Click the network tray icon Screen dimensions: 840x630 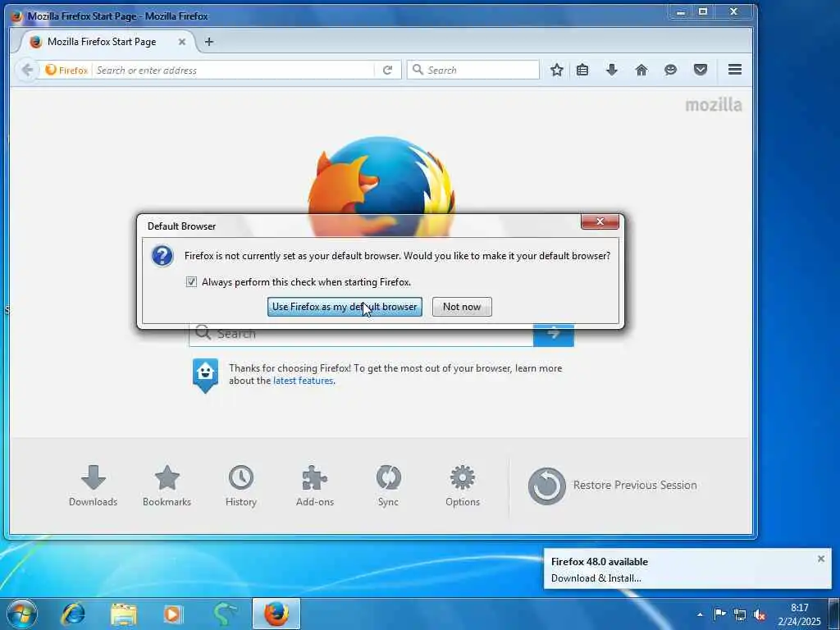click(740, 614)
